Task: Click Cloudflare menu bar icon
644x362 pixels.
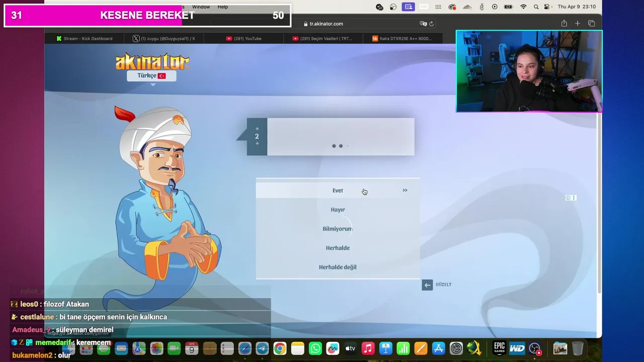Action: click(467, 7)
